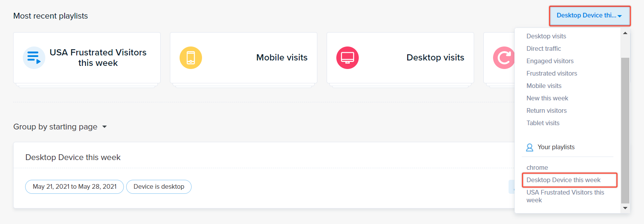Click the caret next to Group by starting page
The height and width of the screenshot is (224, 644).
click(x=104, y=127)
